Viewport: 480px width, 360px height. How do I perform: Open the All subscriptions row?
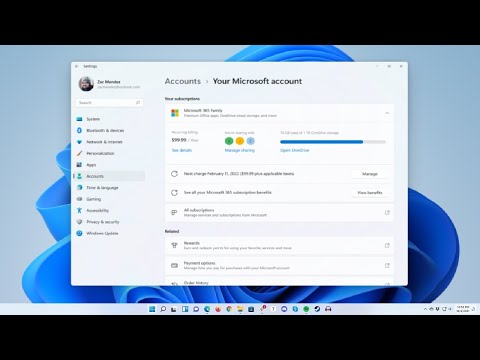point(279,213)
